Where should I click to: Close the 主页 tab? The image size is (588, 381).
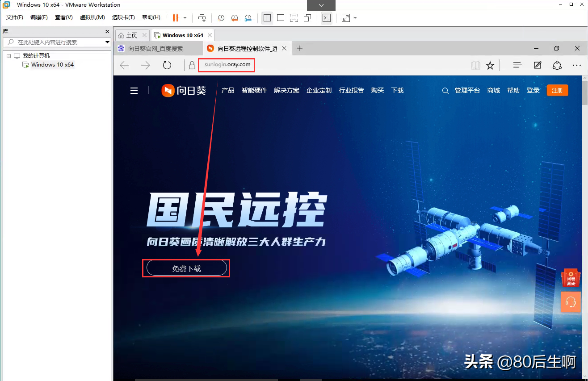144,35
